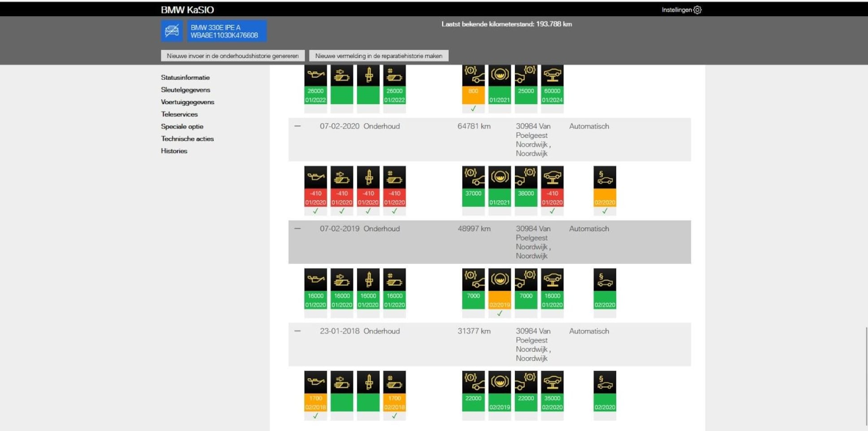The height and width of the screenshot is (431, 868).
Task: Click orange 02/2019 brake fluid status tile
Action: (500, 300)
